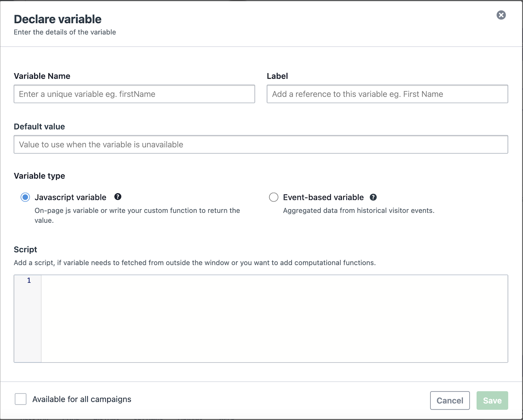Image resolution: width=523 pixels, height=420 pixels.
Task: Click the 'Event-based variable' label text
Action: point(323,197)
